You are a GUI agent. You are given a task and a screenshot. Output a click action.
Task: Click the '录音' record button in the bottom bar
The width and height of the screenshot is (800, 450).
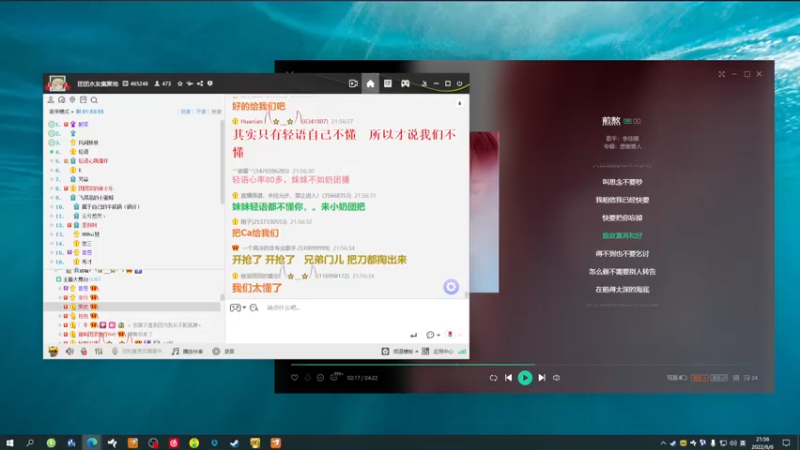point(223,352)
